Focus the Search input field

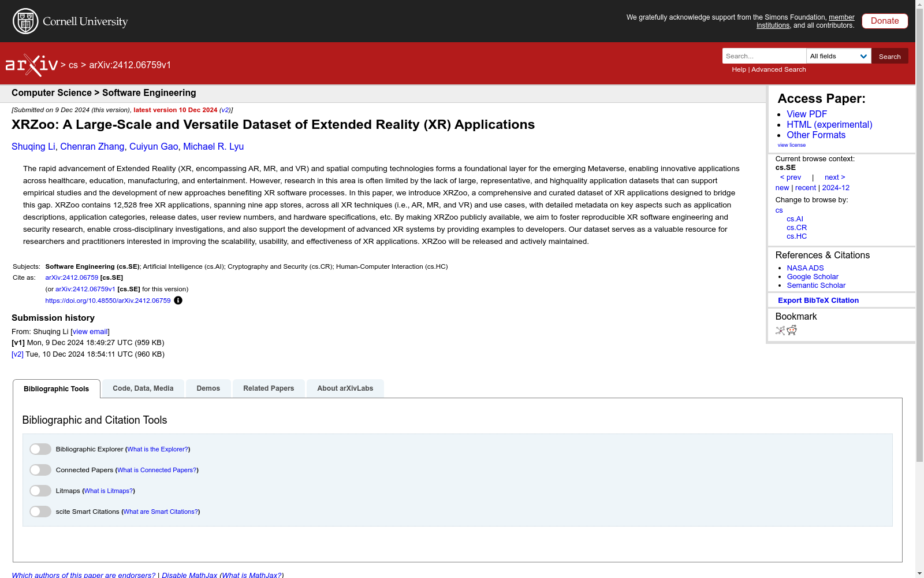click(764, 56)
